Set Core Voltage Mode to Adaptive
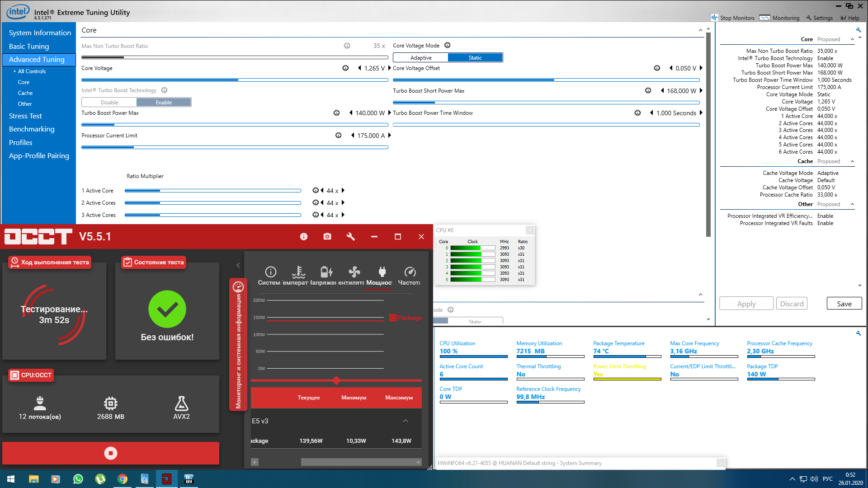Image resolution: width=868 pixels, height=488 pixels. (420, 58)
